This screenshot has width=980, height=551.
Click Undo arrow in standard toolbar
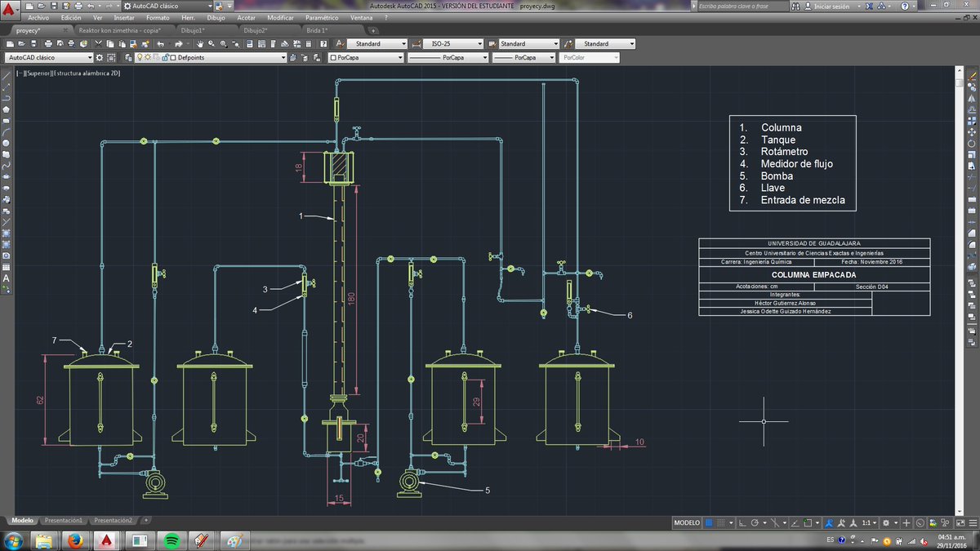161,43
